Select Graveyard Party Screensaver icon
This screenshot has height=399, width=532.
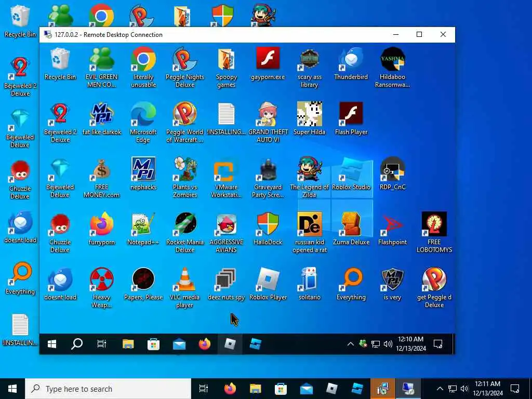pyautogui.click(x=268, y=169)
